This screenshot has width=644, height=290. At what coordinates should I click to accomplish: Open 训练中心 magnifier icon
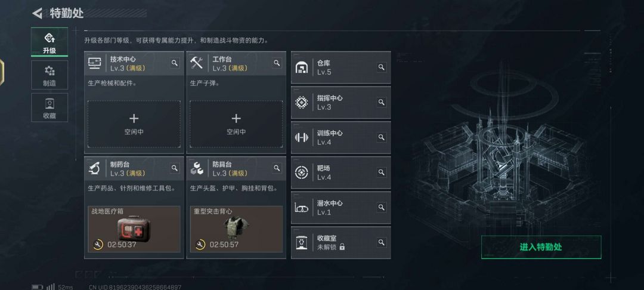(x=382, y=137)
